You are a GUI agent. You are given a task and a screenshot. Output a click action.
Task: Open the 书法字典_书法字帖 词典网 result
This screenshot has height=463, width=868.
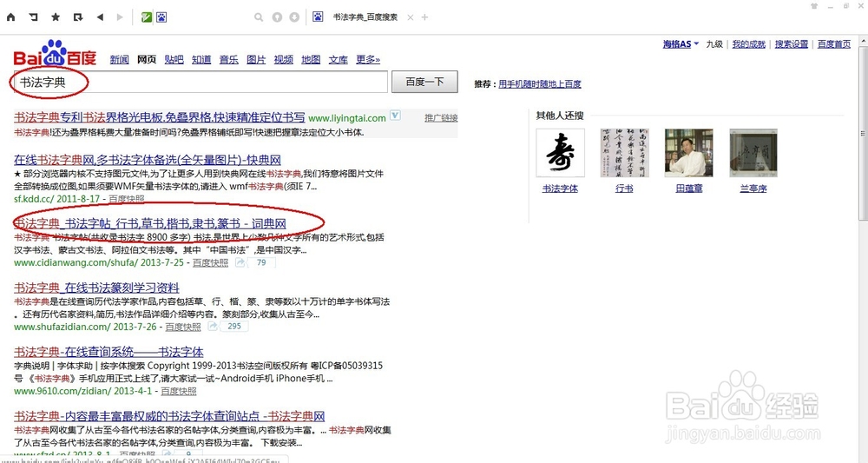pos(150,224)
